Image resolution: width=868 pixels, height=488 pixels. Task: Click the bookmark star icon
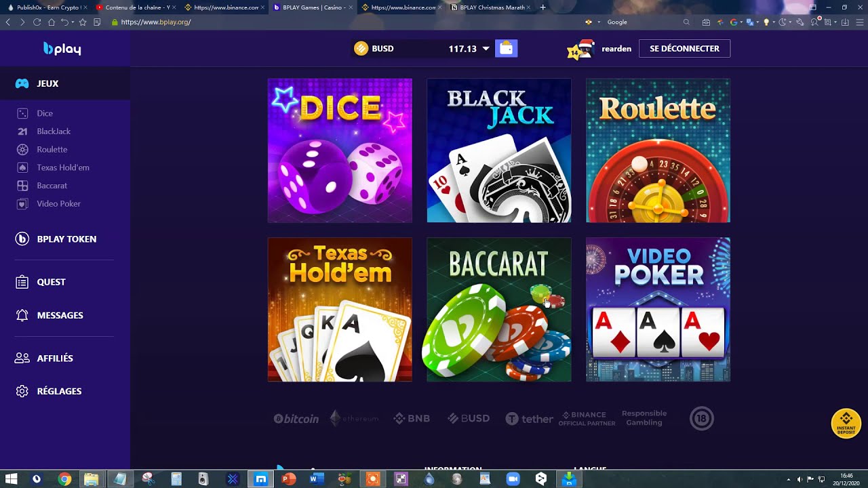click(x=83, y=22)
